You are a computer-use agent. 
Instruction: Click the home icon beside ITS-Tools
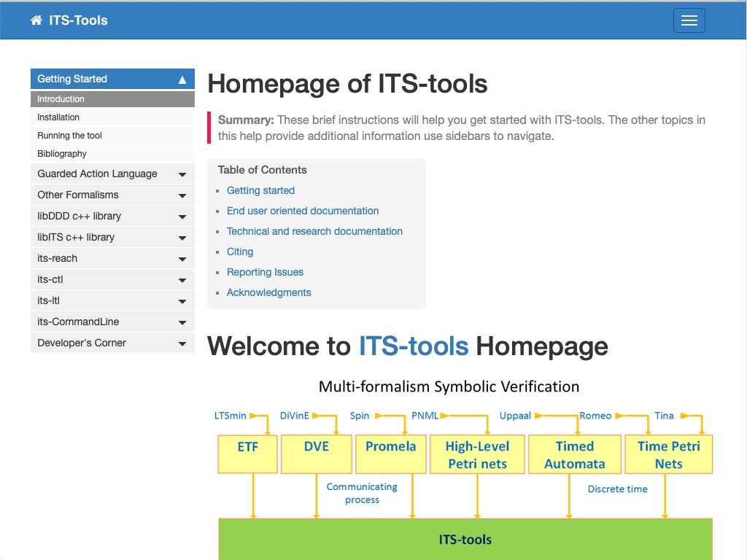(x=36, y=20)
